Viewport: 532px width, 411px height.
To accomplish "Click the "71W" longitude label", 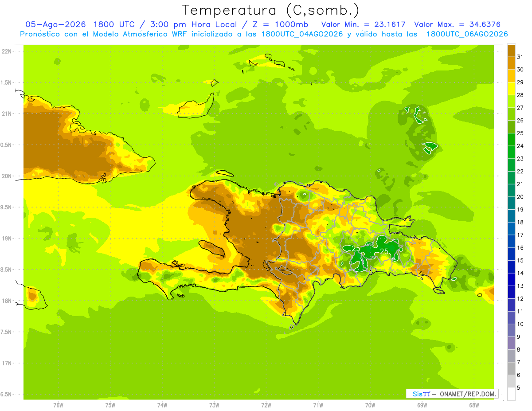I will (318, 405).
